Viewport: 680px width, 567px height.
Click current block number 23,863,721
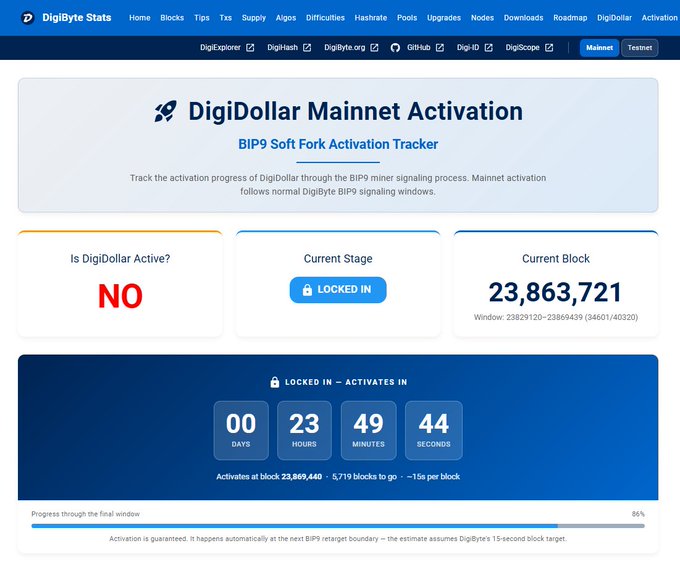[x=556, y=292]
